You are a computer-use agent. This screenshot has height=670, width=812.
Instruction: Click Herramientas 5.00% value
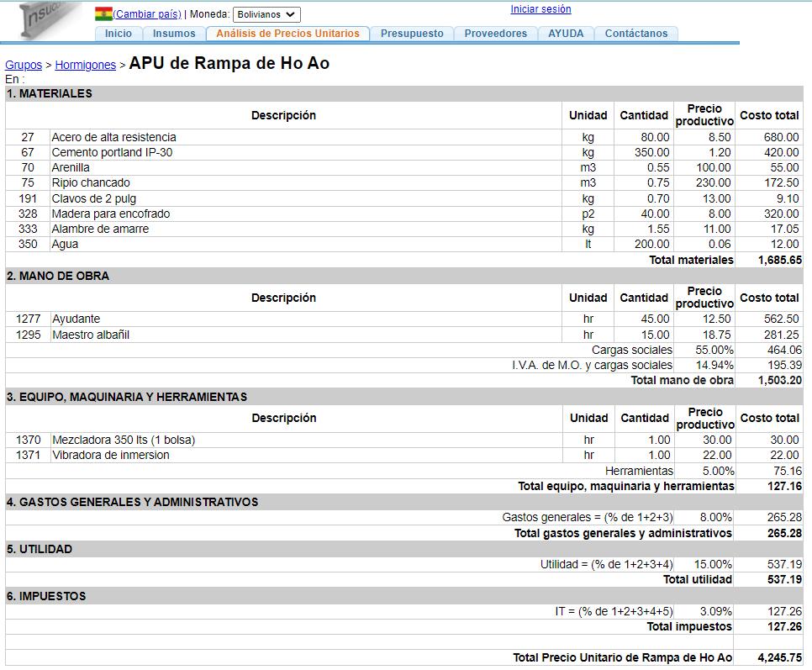[718, 471]
